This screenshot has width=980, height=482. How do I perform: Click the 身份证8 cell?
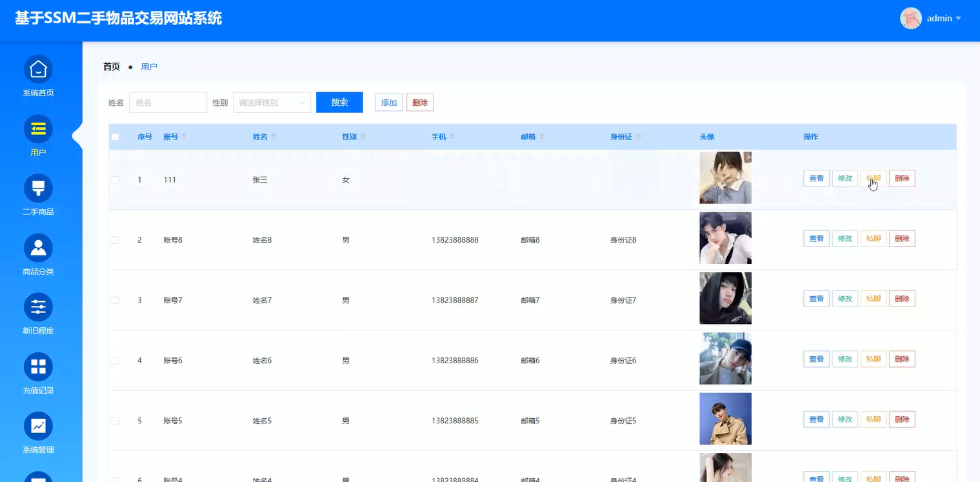(x=623, y=240)
